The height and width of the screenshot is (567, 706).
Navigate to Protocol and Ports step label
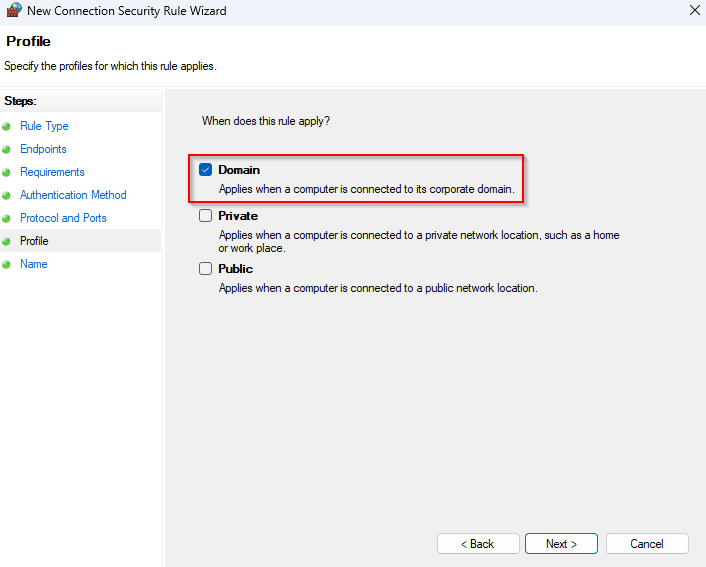[x=63, y=218]
